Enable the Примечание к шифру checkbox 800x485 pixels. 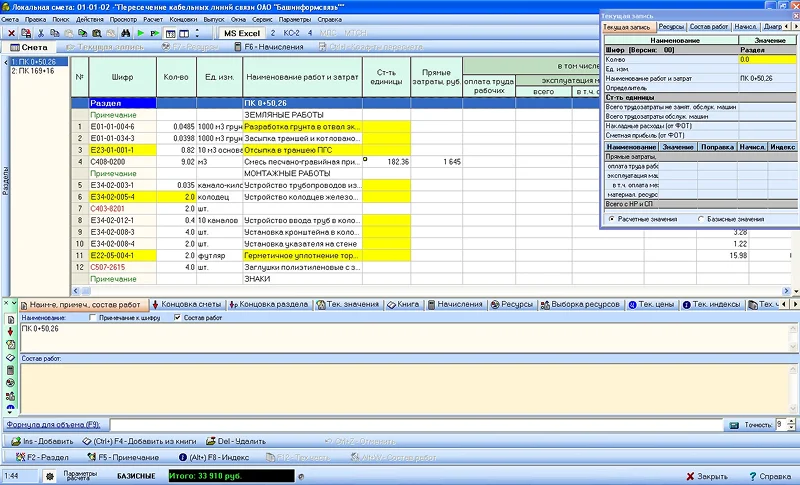(93, 318)
